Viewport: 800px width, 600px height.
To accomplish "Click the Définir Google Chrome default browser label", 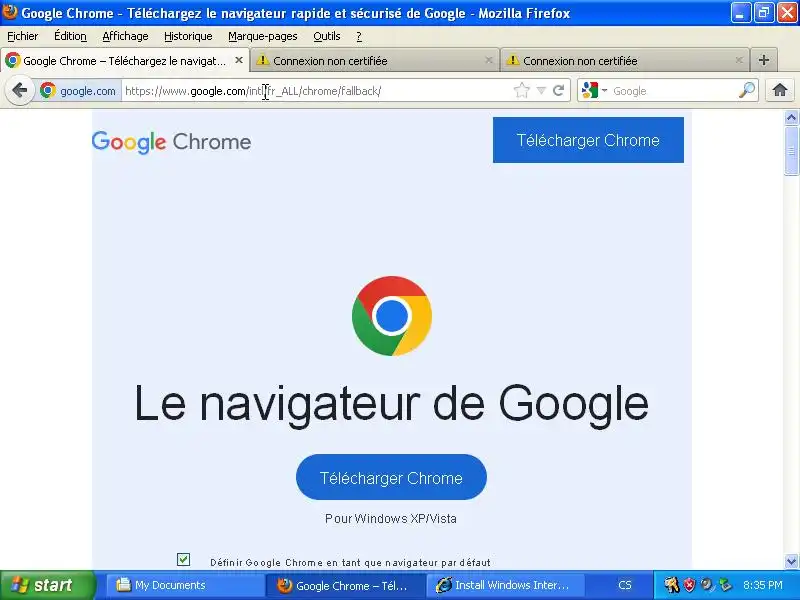I will click(351, 562).
